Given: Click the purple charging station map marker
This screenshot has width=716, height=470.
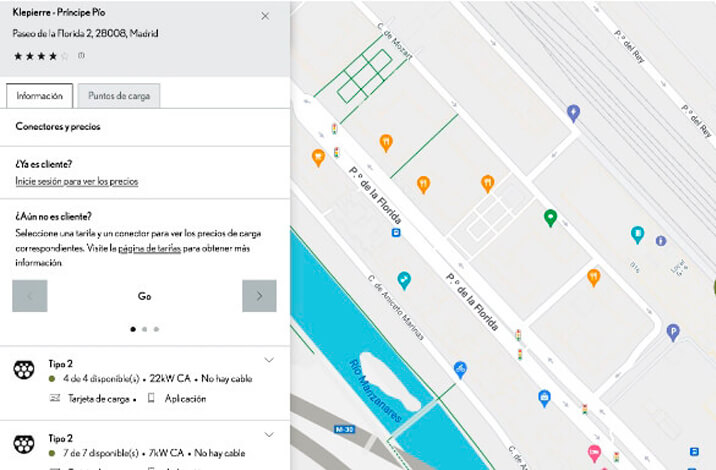Looking at the screenshot, I should [574, 113].
